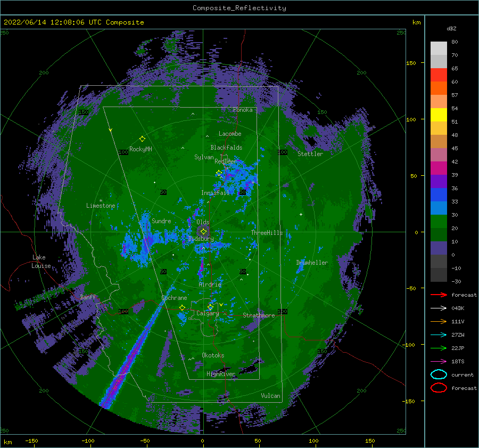Select the cyan 27ZW arrow legend icon

coord(439,335)
